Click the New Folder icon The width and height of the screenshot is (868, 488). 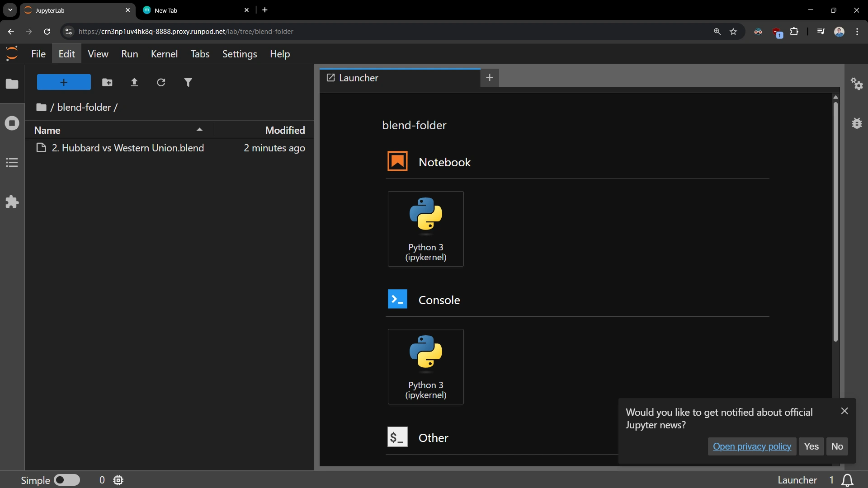coord(107,82)
